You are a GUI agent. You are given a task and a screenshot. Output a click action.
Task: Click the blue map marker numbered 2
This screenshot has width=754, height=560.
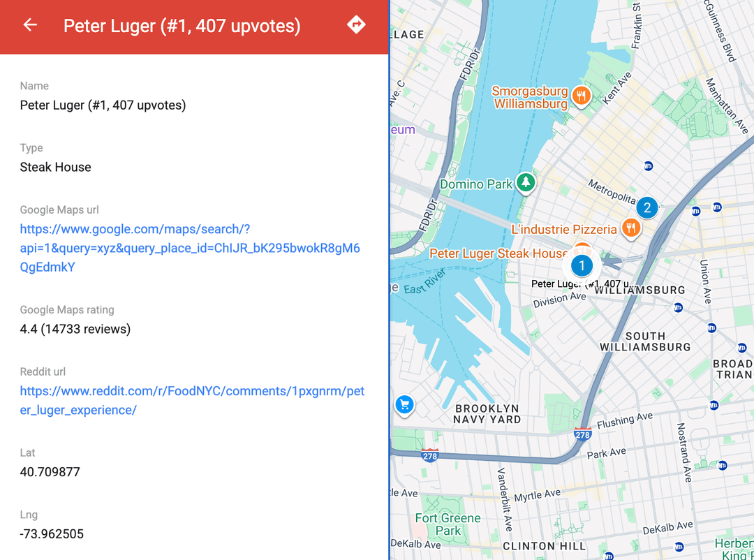(647, 207)
